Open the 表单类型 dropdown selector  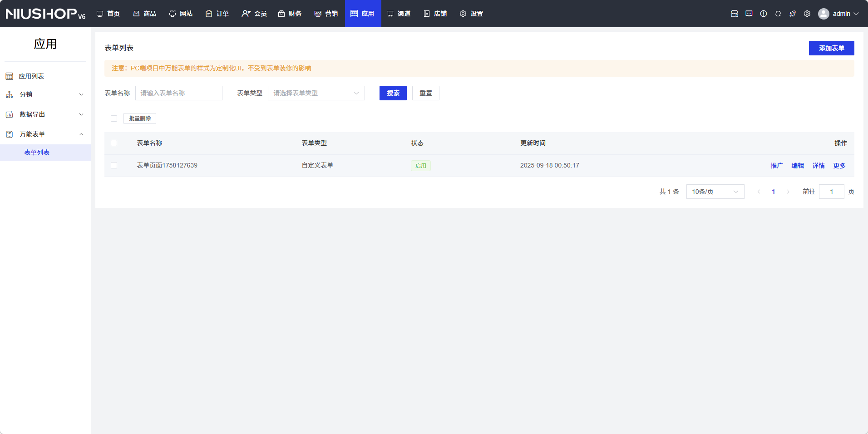pos(316,93)
